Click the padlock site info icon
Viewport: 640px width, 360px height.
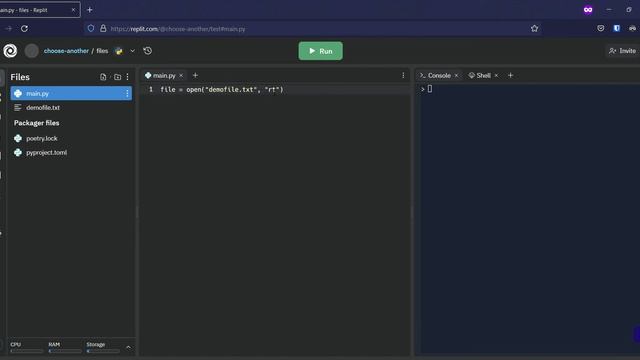pyautogui.click(x=103, y=28)
